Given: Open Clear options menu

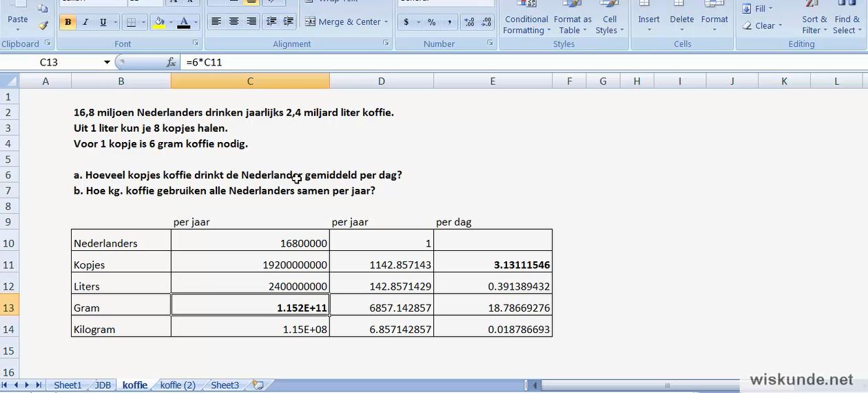Looking at the screenshot, I should click(763, 26).
